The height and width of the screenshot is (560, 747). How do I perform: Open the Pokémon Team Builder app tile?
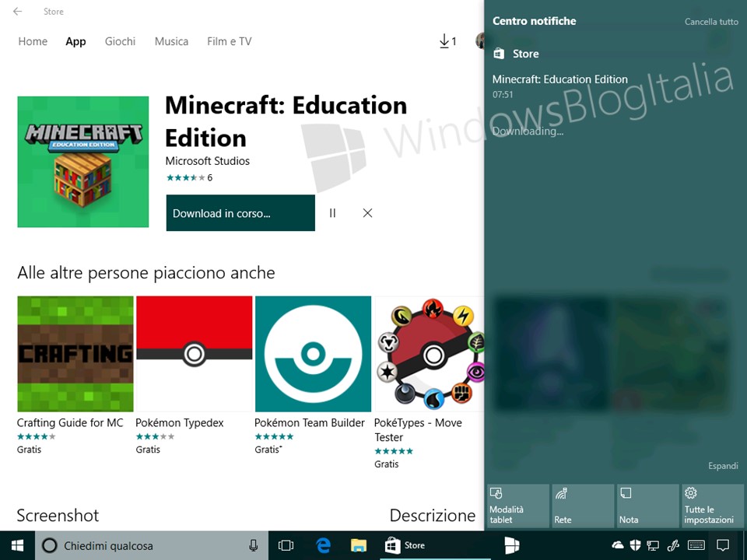pos(313,354)
